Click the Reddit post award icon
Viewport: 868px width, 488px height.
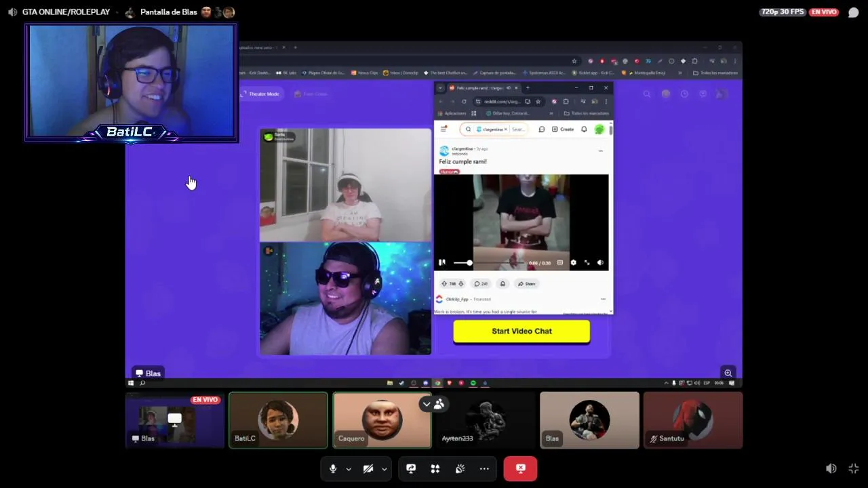tap(502, 284)
